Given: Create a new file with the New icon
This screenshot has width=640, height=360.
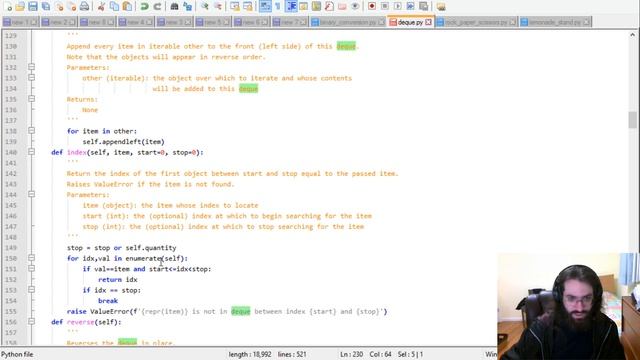Looking at the screenshot, I should click(8, 6).
